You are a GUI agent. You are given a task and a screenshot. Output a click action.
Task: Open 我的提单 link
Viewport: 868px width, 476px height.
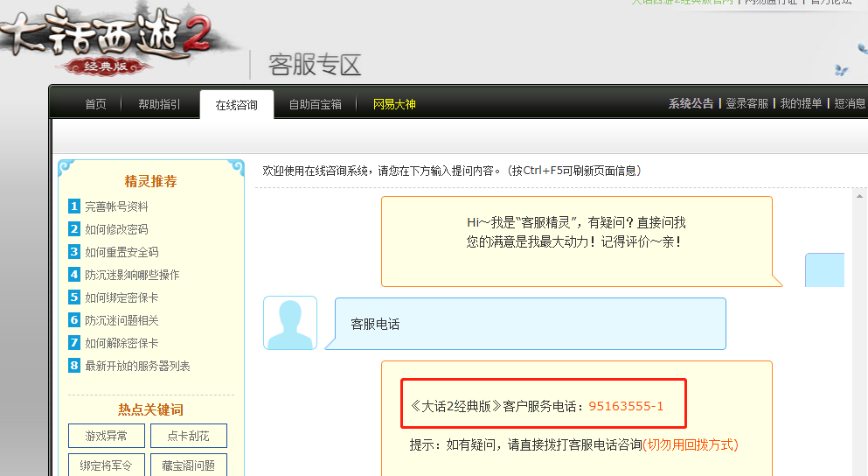[801, 103]
